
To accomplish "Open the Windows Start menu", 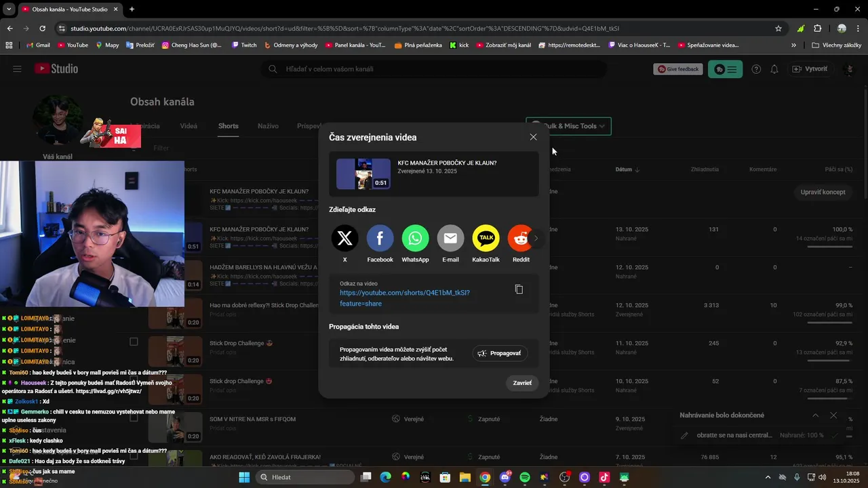I will coord(244,477).
